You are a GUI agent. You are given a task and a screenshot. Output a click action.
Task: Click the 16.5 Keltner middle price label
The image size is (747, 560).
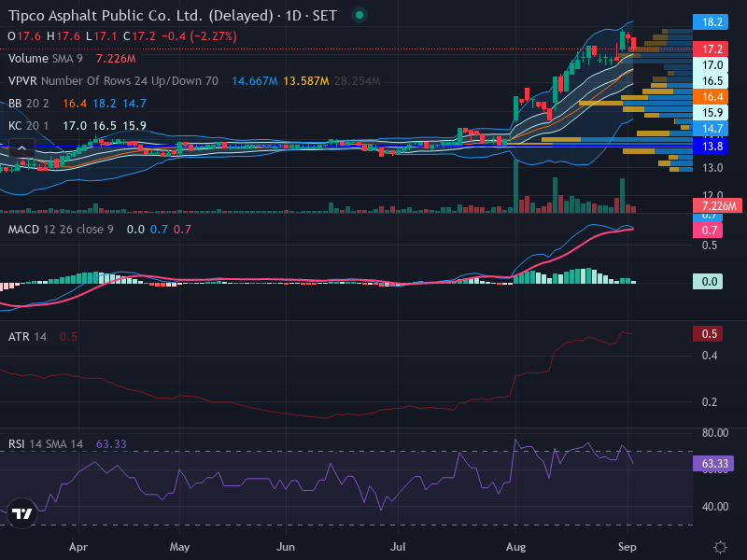711,81
